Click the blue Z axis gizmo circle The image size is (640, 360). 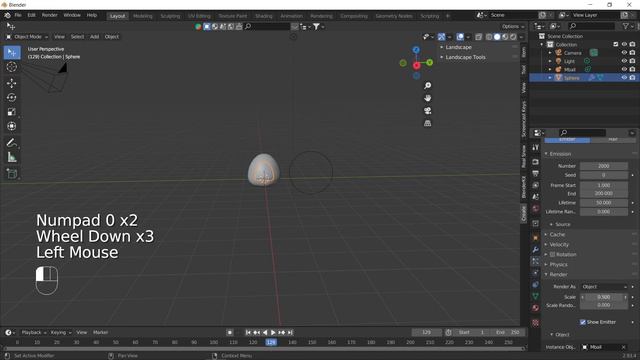pyautogui.click(x=416, y=50)
